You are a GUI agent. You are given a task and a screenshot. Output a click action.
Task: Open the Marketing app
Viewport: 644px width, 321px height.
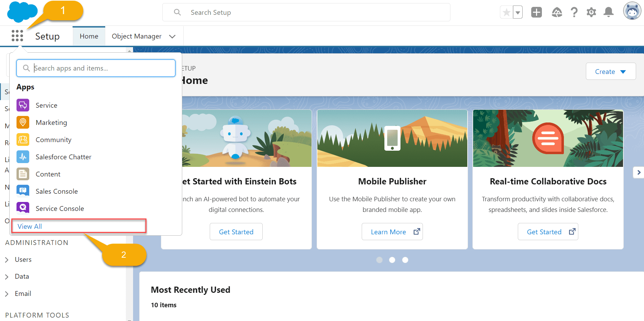(x=51, y=122)
